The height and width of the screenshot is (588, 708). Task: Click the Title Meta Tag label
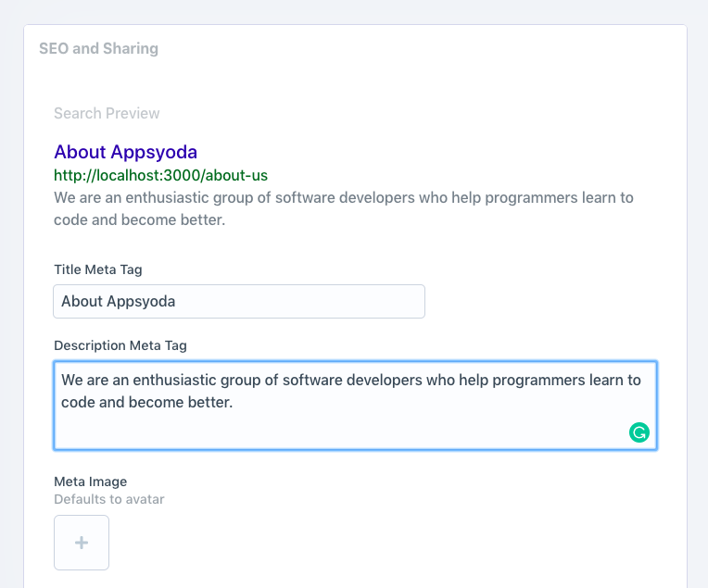tap(98, 269)
